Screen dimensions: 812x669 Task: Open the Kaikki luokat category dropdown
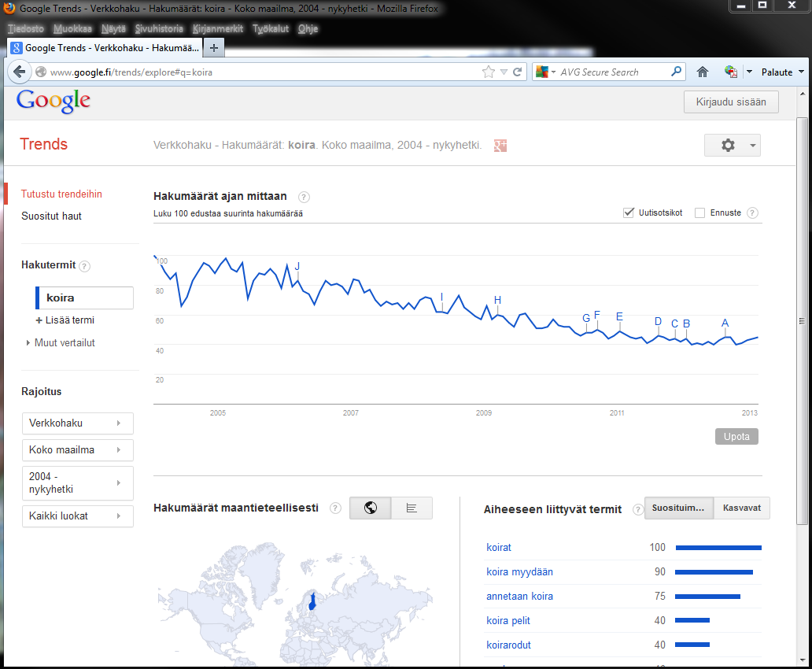[78, 516]
